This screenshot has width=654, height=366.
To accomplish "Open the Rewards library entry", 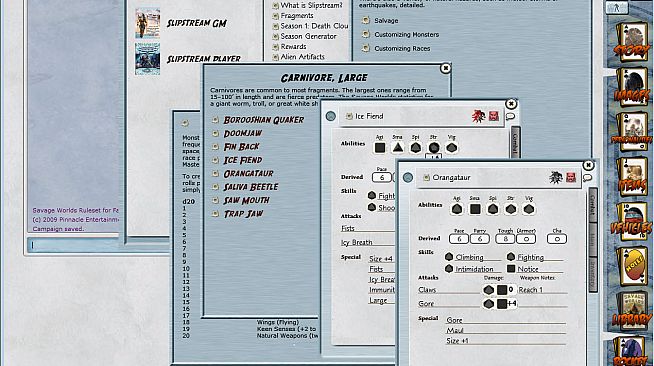I will click(x=293, y=47).
